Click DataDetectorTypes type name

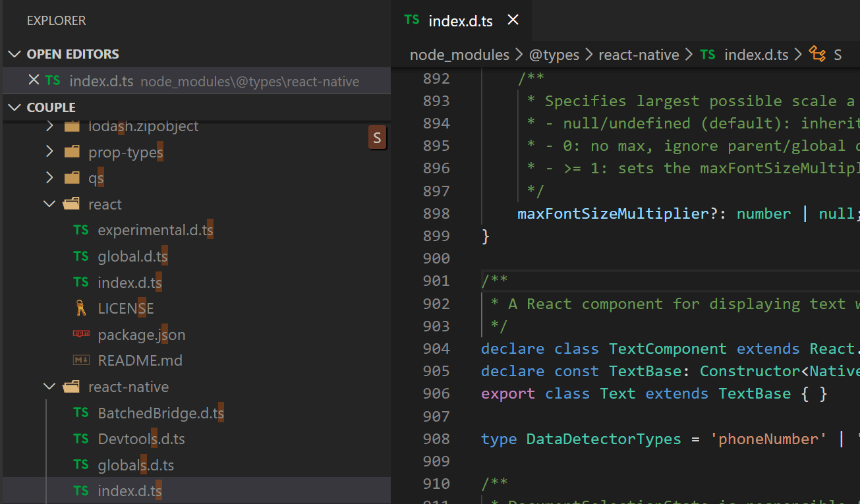pos(604,439)
